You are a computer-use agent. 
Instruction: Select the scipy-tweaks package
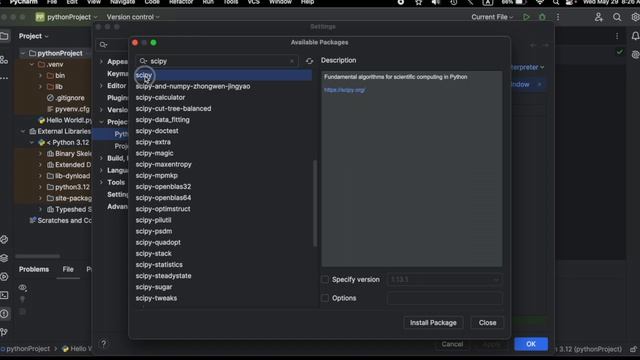click(x=156, y=298)
